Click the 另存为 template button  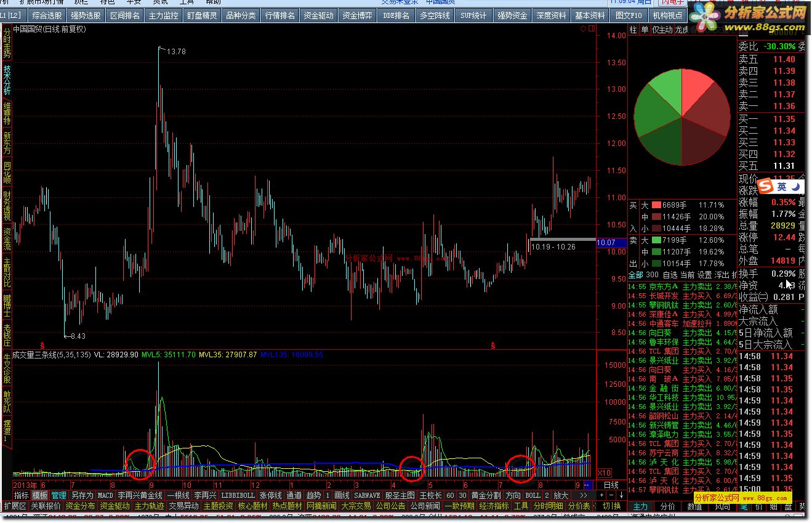point(82,495)
